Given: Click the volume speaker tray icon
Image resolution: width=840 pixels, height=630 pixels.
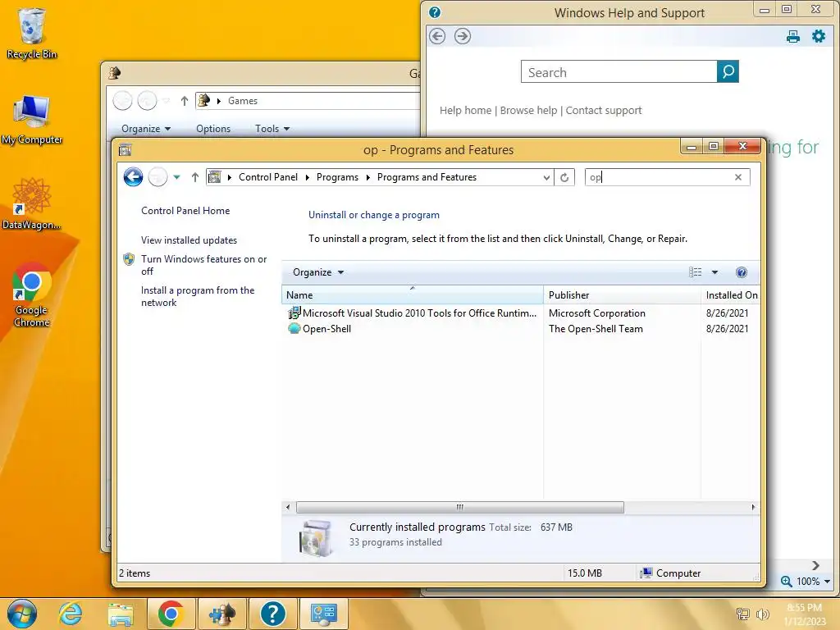Looking at the screenshot, I should click(762, 614).
